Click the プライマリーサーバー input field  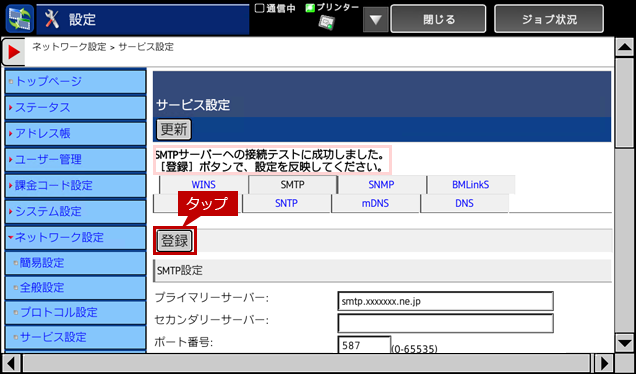[445, 301]
